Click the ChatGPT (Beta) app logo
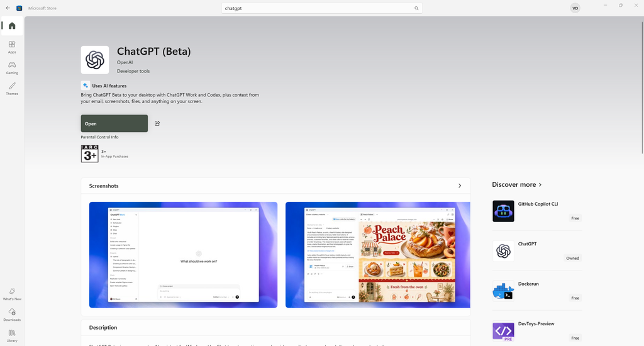Image resolution: width=644 pixels, height=346 pixels. point(95,60)
